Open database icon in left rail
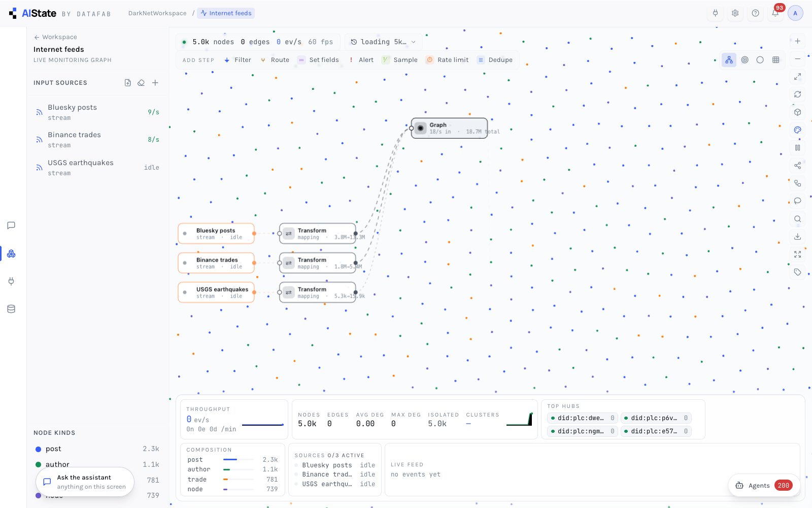Viewport: 812px width, 508px height. pyautogui.click(x=11, y=309)
